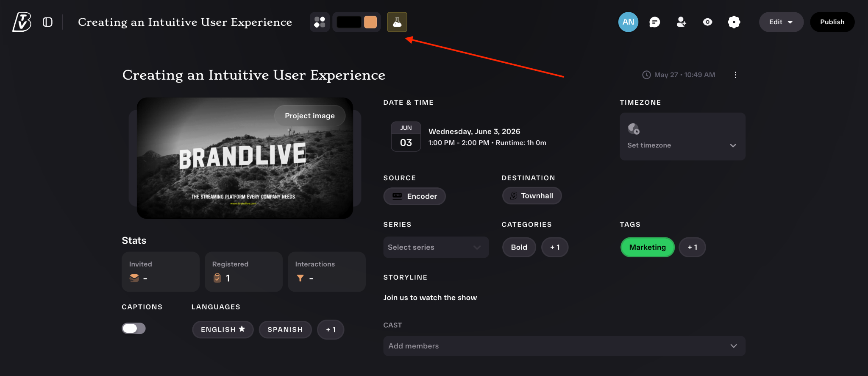Image resolution: width=868 pixels, height=376 pixels.
Task: Select the Townhall destination chip
Action: click(x=532, y=196)
